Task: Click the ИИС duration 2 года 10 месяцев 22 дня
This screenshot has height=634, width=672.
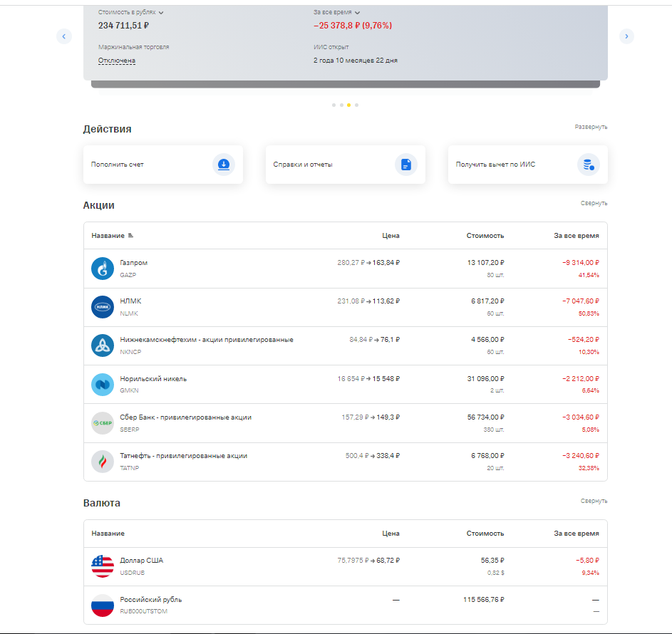Action: tap(356, 61)
